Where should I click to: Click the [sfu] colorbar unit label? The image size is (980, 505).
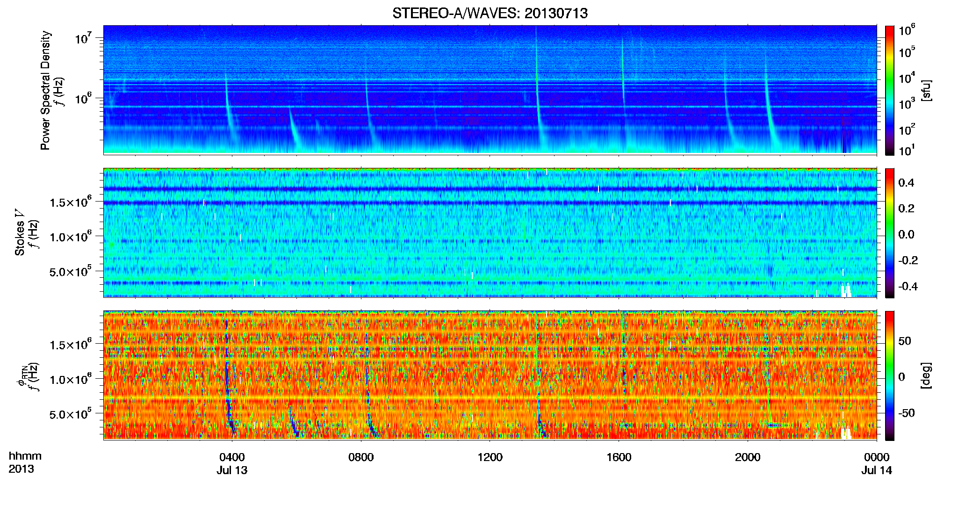(x=926, y=90)
